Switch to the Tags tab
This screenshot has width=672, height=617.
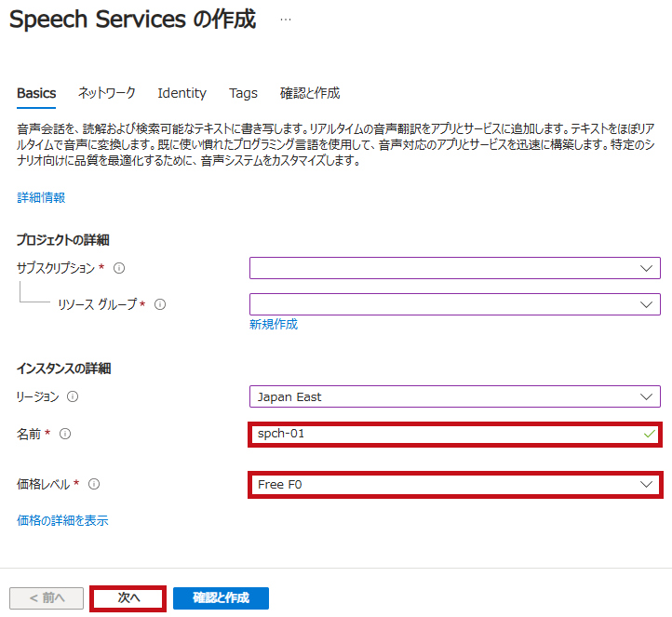click(x=243, y=93)
